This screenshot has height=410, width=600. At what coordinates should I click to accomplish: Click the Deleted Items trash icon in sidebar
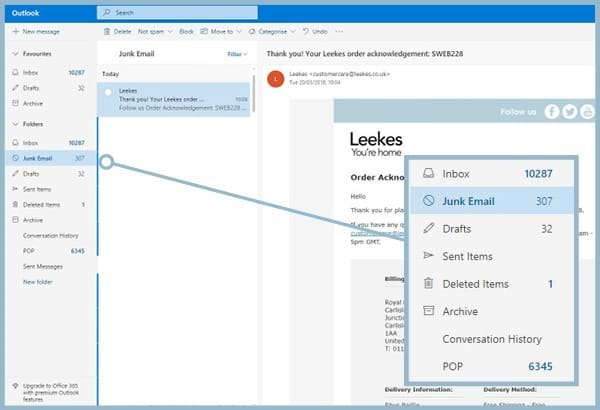pyautogui.click(x=15, y=204)
